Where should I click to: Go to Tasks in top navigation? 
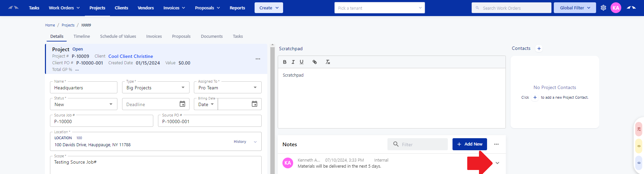[x=34, y=8]
